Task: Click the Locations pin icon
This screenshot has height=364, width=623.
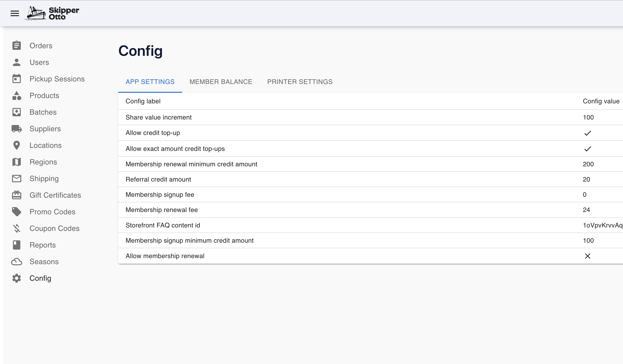Action: click(x=17, y=145)
